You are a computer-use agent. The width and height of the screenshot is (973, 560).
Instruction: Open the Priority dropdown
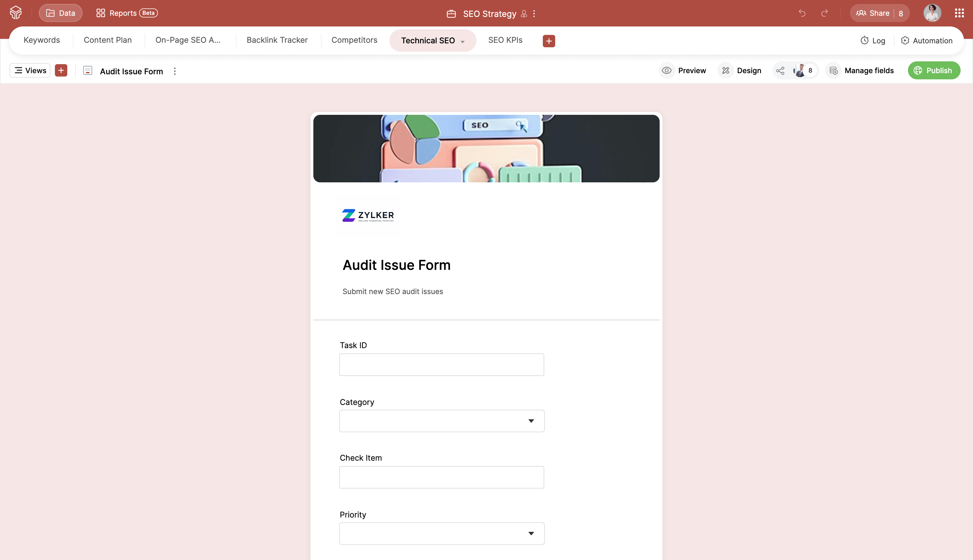[442, 534]
